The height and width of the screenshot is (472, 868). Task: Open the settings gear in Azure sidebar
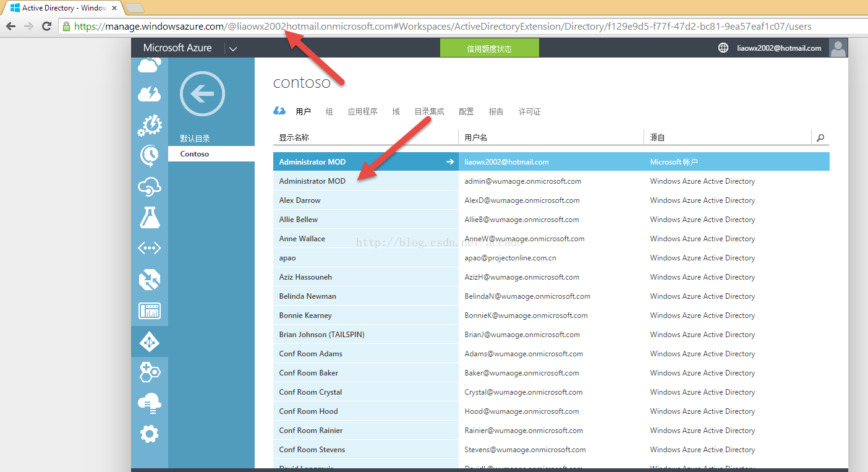point(149,434)
